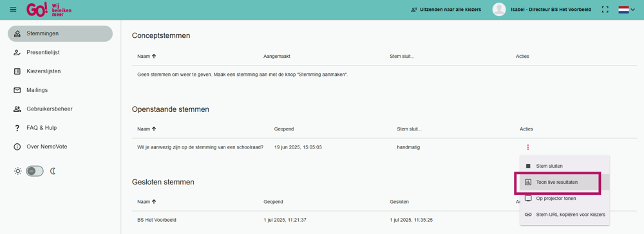Click the Over NemoVote info icon

pos(17,147)
